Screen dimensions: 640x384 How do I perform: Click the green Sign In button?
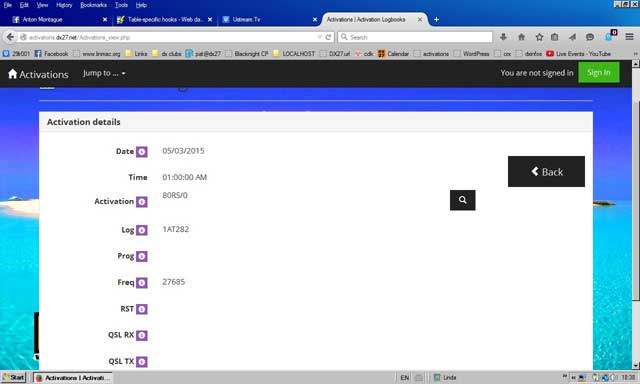coord(599,73)
